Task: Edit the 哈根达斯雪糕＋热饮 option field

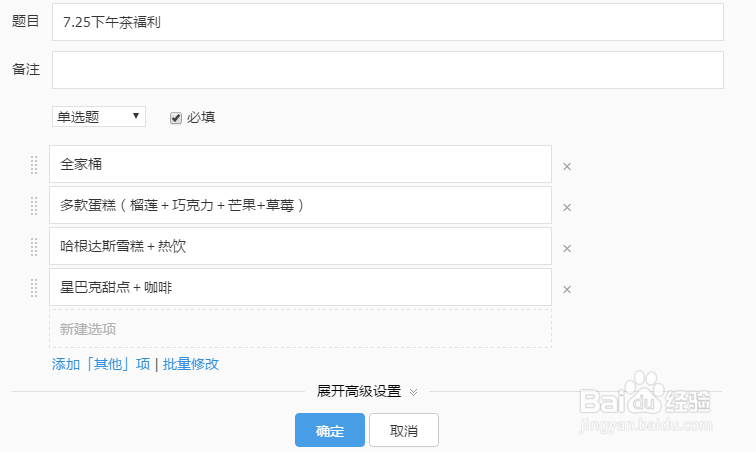Action: [x=300, y=246]
